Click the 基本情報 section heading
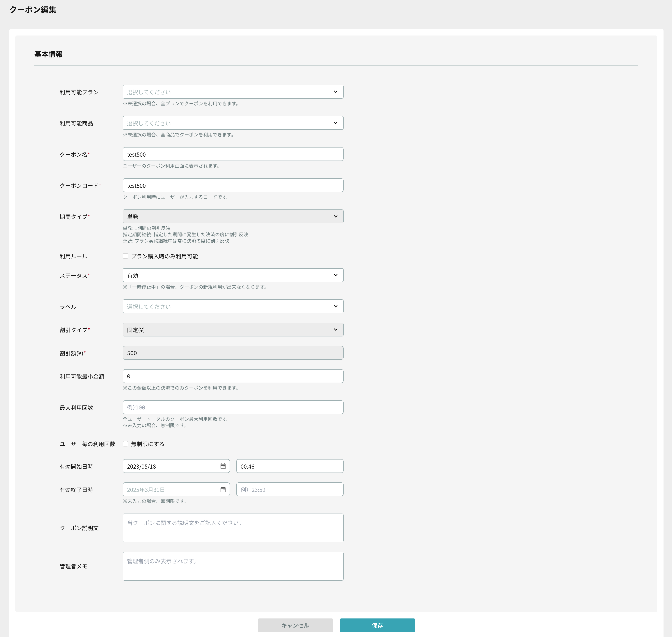This screenshot has height=637, width=672. point(49,54)
